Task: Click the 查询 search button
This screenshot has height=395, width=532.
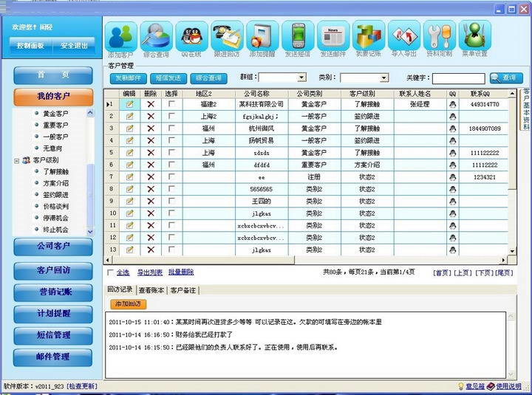Action: coord(506,78)
